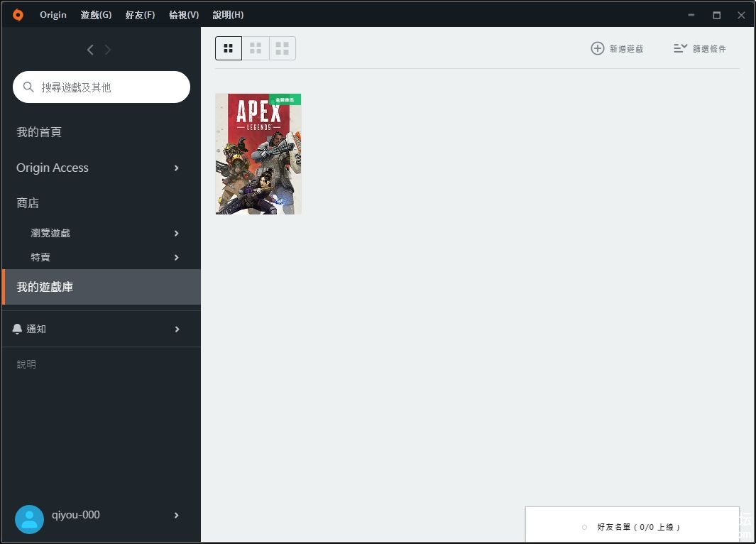
Task: Click the 新增遊戲 add game label
Action: click(626, 49)
